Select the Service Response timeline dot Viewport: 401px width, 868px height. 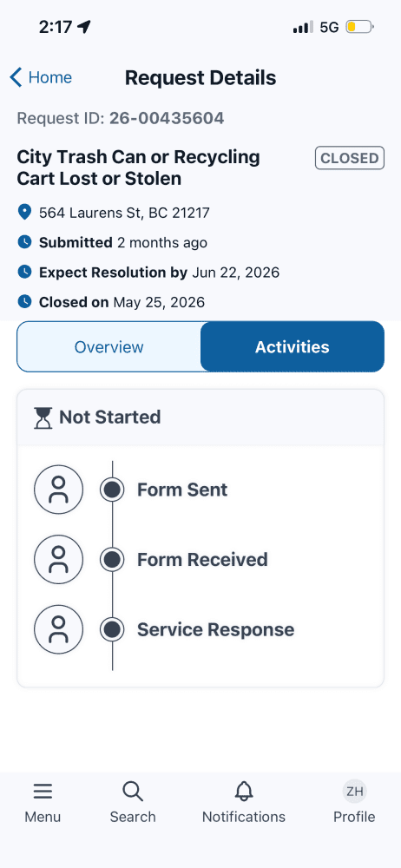tap(112, 629)
